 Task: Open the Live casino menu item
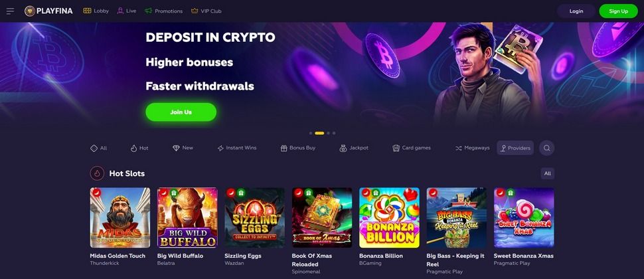tap(127, 11)
